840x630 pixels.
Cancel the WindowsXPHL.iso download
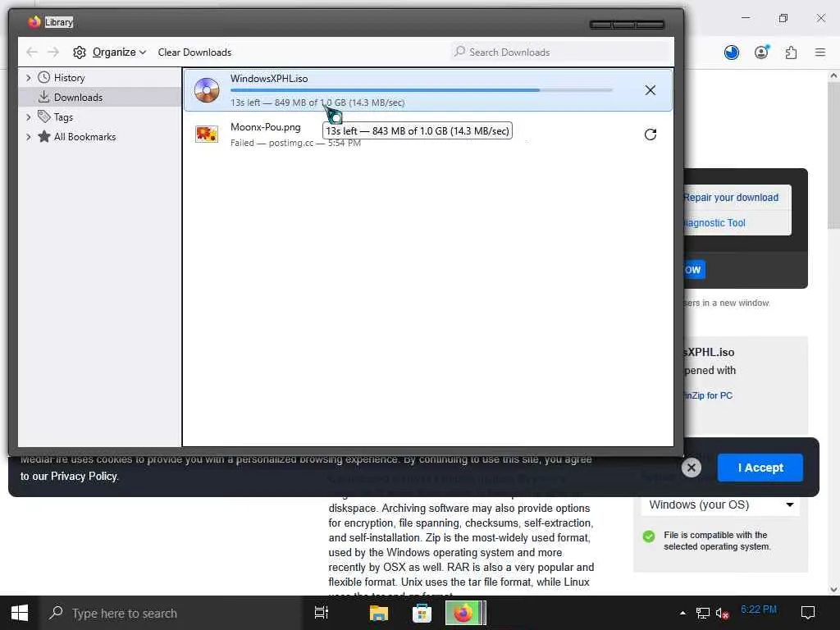650,90
